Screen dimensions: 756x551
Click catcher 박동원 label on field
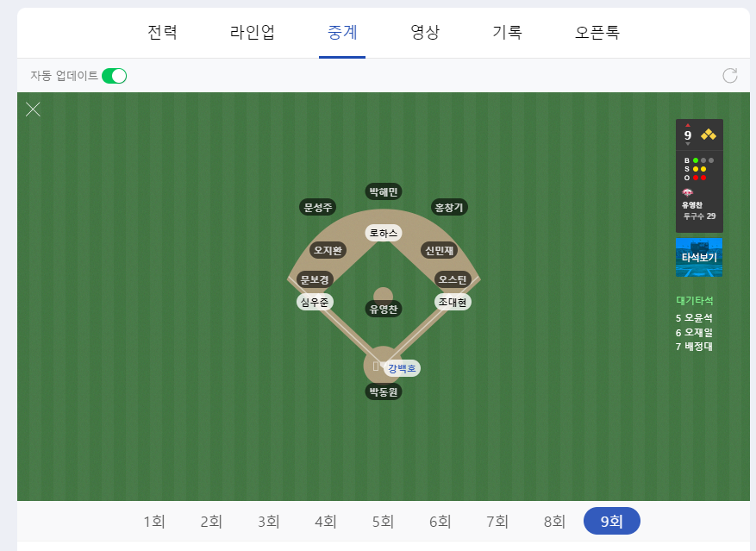[383, 391]
